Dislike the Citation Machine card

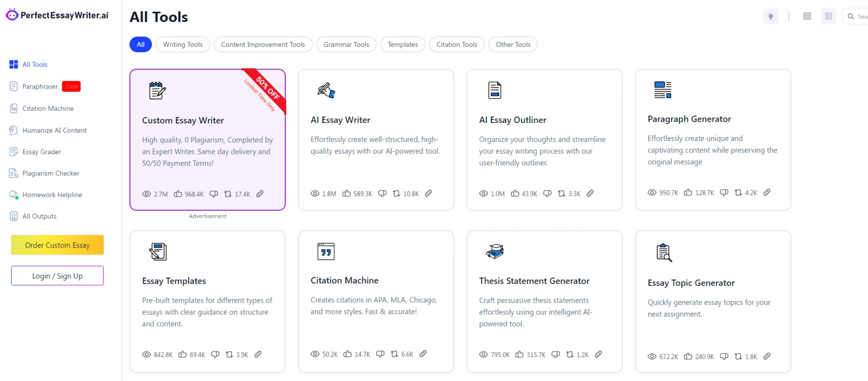(x=381, y=354)
